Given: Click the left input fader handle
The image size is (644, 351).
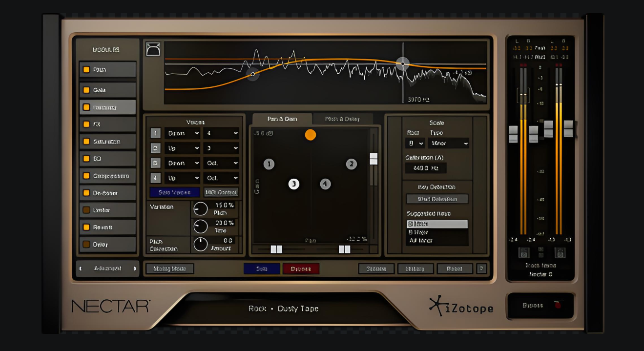Looking at the screenshot, I should click(513, 134).
